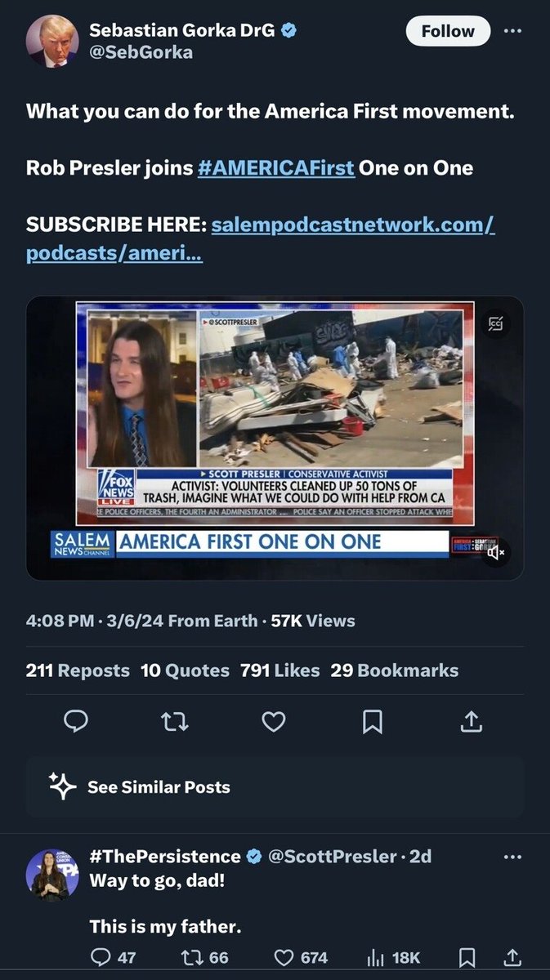Follow Sebastian Gorka

click(x=448, y=32)
